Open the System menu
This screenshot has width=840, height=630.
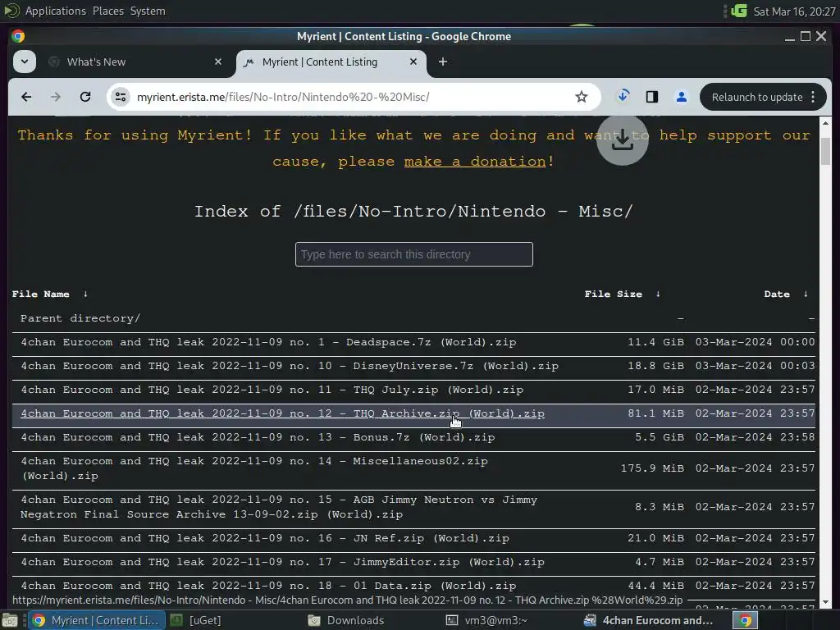pos(148,11)
